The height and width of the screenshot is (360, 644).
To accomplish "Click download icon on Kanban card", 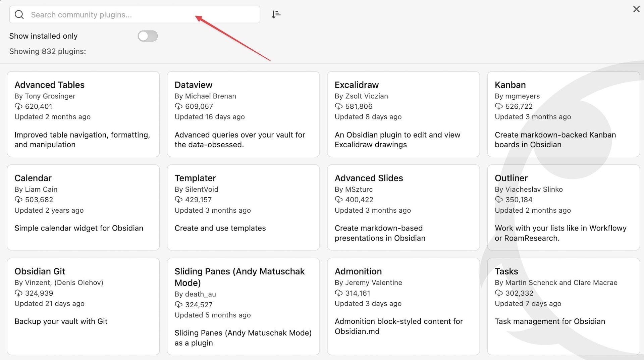I will [x=498, y=106].
